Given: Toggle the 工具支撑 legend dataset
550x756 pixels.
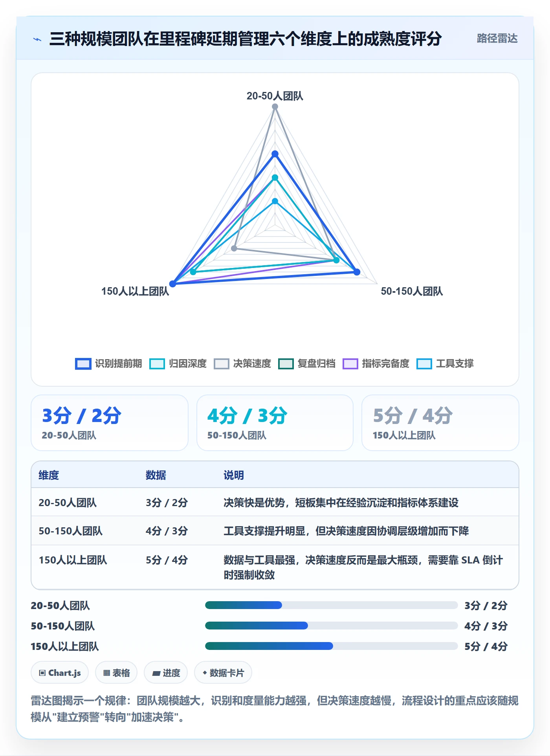Looking at the screenshot, I should 445,363.
